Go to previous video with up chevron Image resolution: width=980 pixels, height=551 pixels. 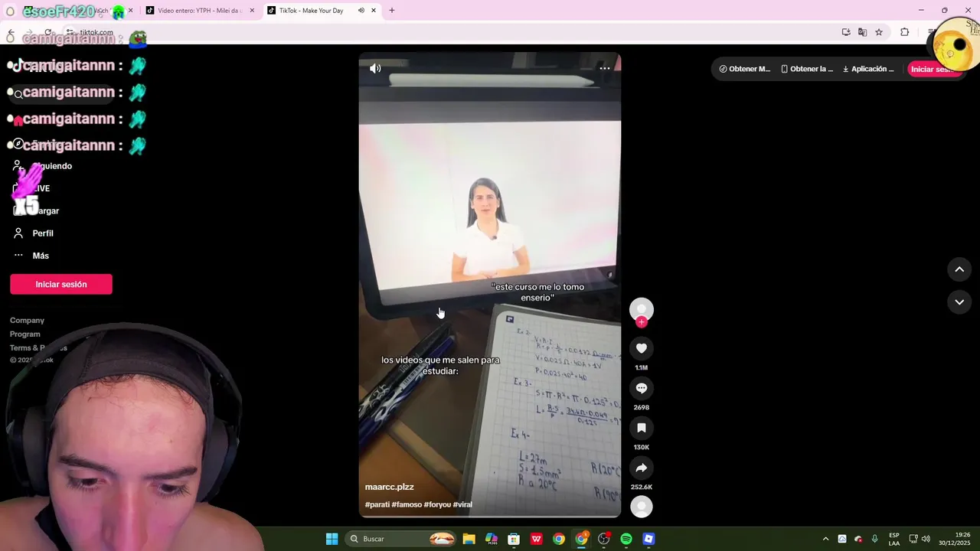click(x=959, y=269)
